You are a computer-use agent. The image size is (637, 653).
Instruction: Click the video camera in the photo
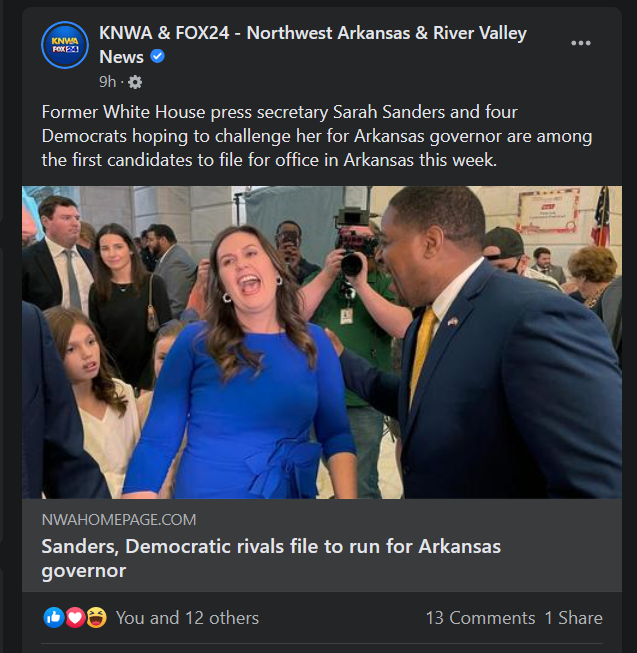tap(353, 240)
